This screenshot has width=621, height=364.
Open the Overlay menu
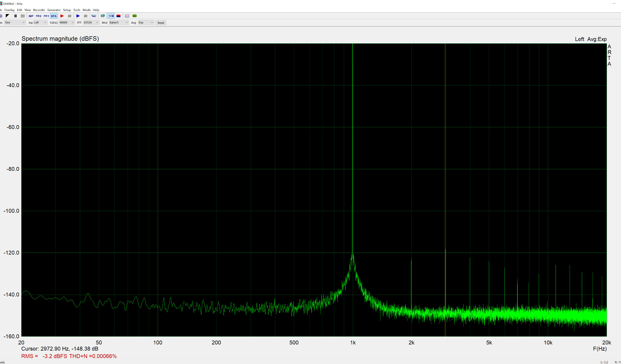tap(9, 10)
